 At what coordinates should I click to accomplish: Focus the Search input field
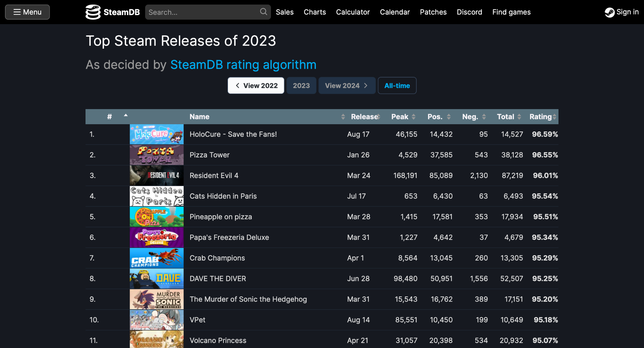(x=202, y=12)
